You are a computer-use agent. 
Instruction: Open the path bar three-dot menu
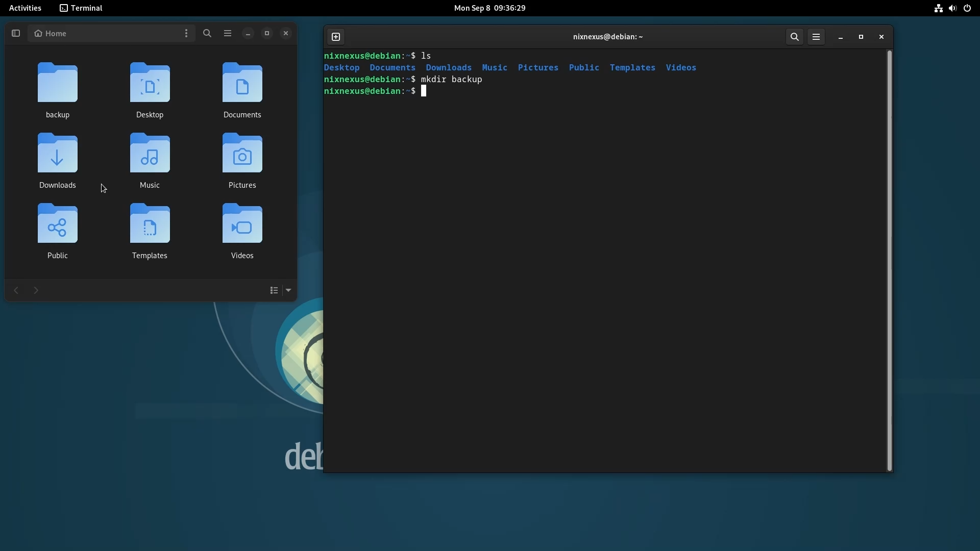pyautogui.click(x=186, y=34)
